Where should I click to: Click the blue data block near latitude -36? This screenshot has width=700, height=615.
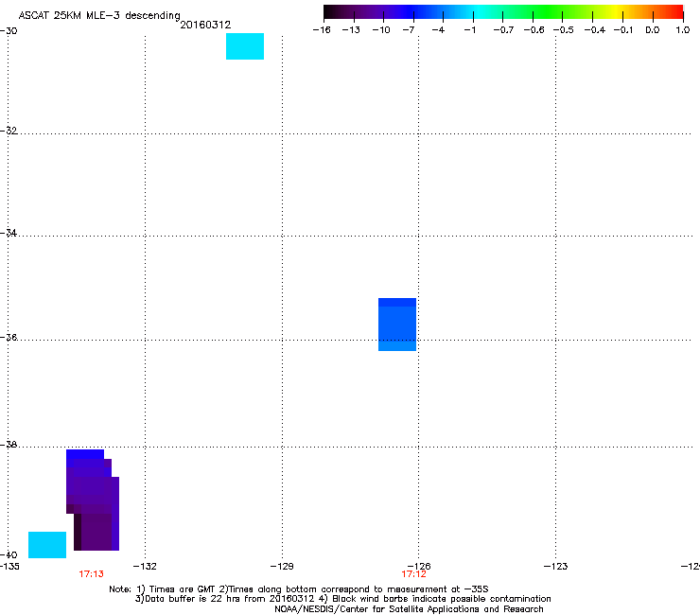tap(397, 325)
